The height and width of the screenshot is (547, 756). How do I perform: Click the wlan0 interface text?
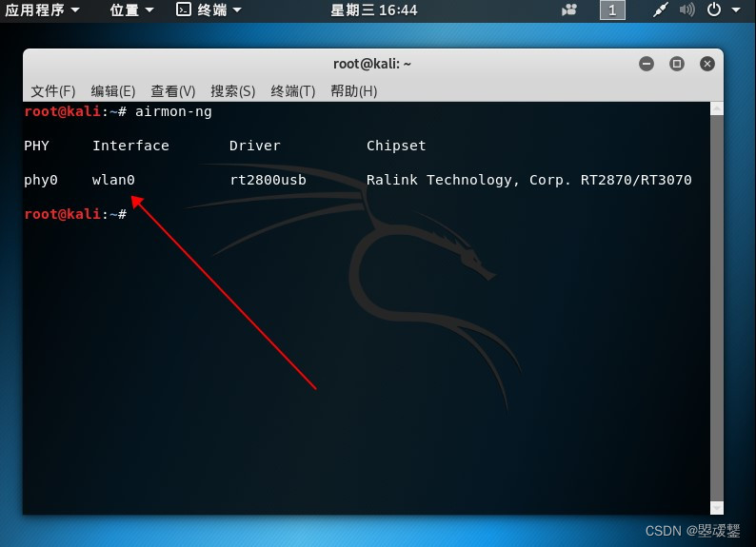[x=113, y=180]
